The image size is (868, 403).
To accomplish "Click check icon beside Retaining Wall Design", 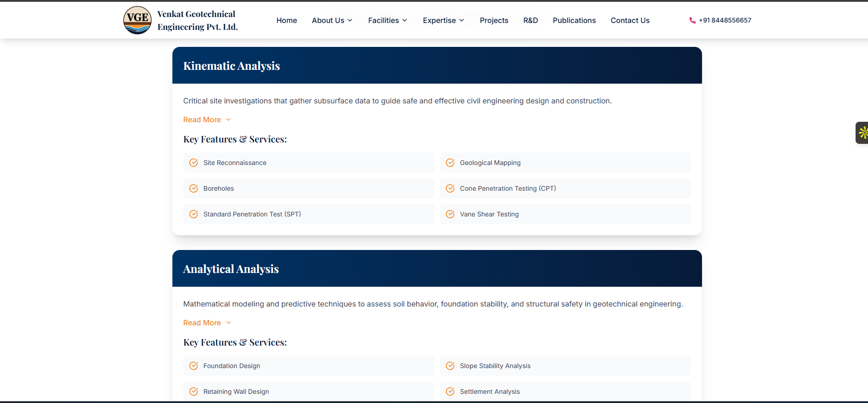I will tap(194, 392).
